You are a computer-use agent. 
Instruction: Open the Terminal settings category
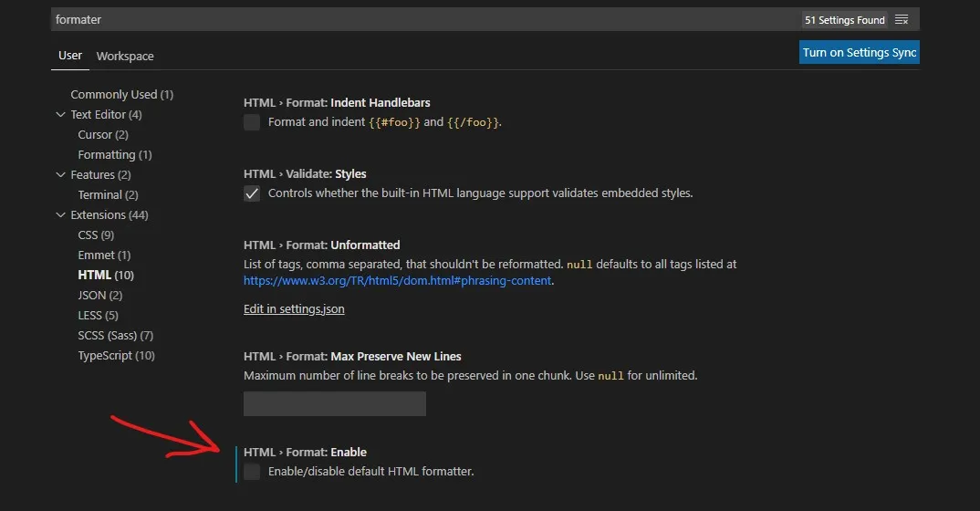click(x=108, y=195)
